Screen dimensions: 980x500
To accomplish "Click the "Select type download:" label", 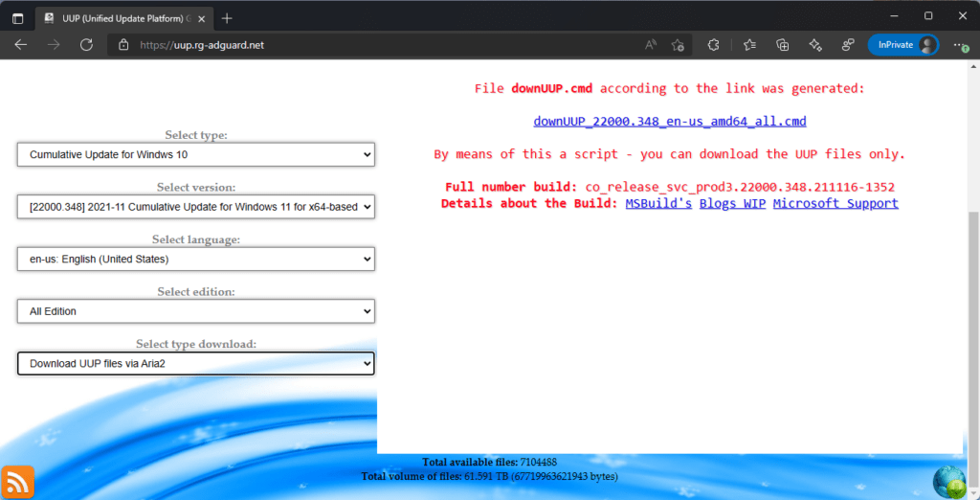I will pos(196,344).
